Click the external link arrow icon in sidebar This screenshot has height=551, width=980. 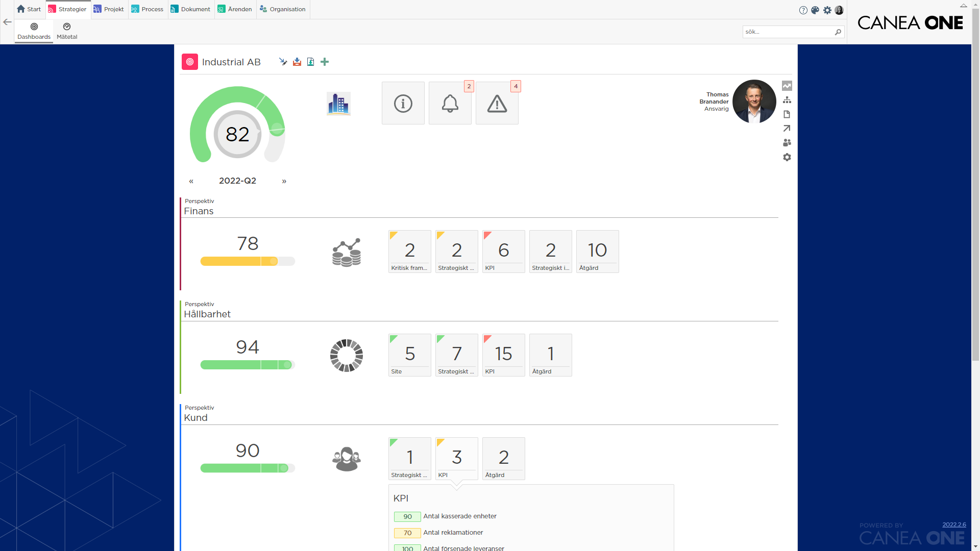click(787, 129)
